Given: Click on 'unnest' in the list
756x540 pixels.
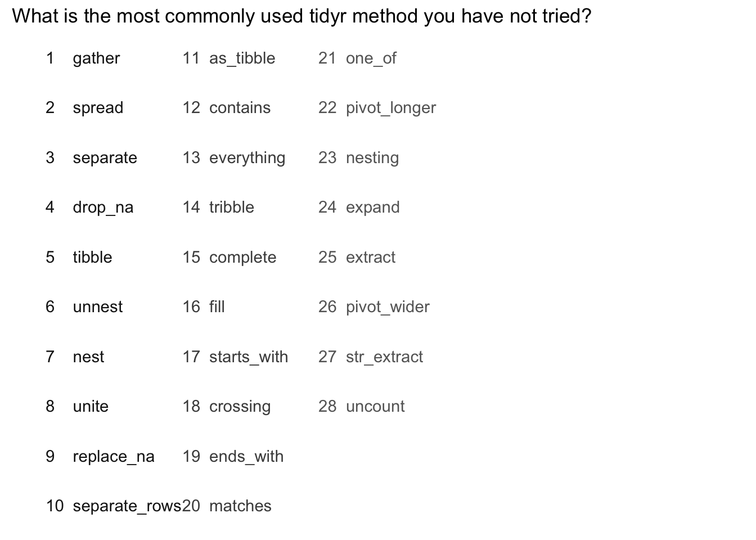Looking at the screenshot, I should [97, 307].
